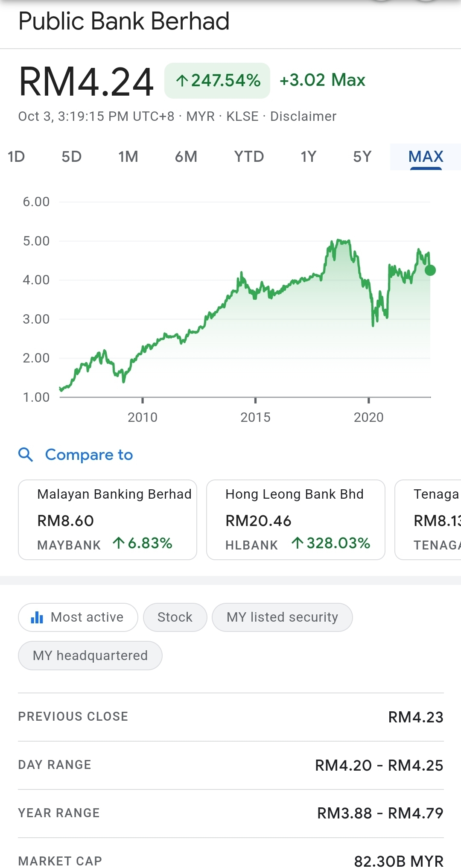Click the 247.54% percentage change badge
Viewport: 461px width, 868px height.
(217, 81)
